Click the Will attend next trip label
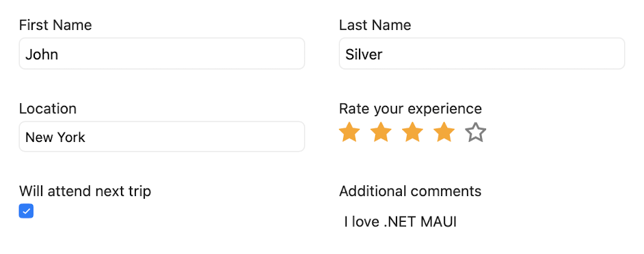This screenshot has height=254, width=644. click(x=85, y=191)
